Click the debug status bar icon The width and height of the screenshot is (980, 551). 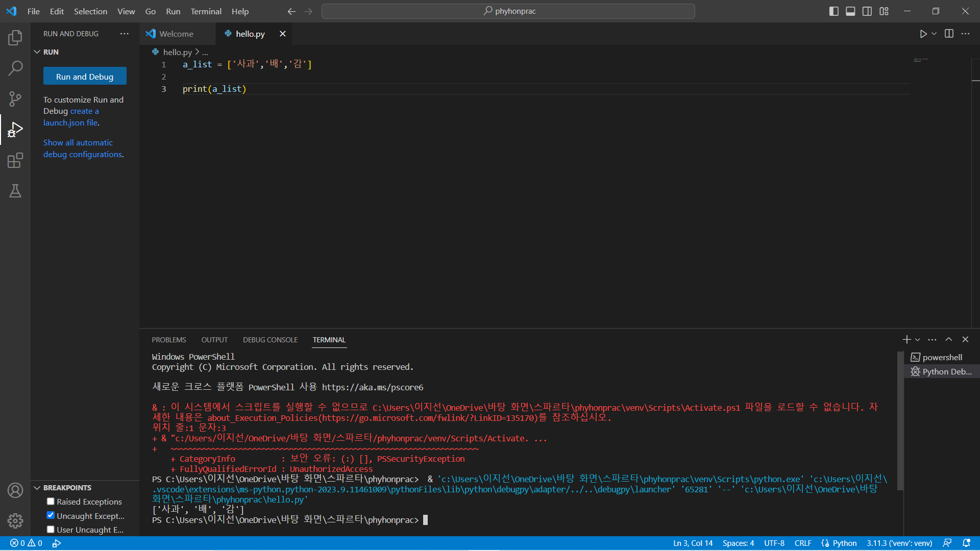[x=57, y=543]
